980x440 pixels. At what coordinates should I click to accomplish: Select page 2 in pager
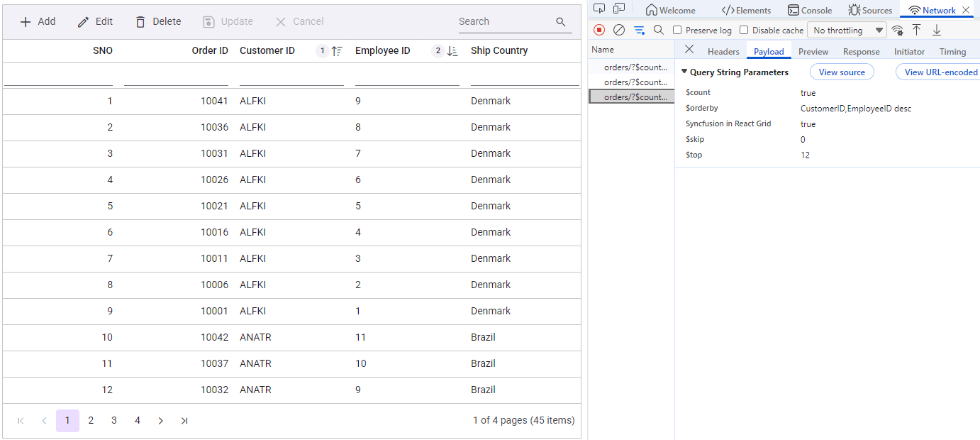click(x=91, y=421)
